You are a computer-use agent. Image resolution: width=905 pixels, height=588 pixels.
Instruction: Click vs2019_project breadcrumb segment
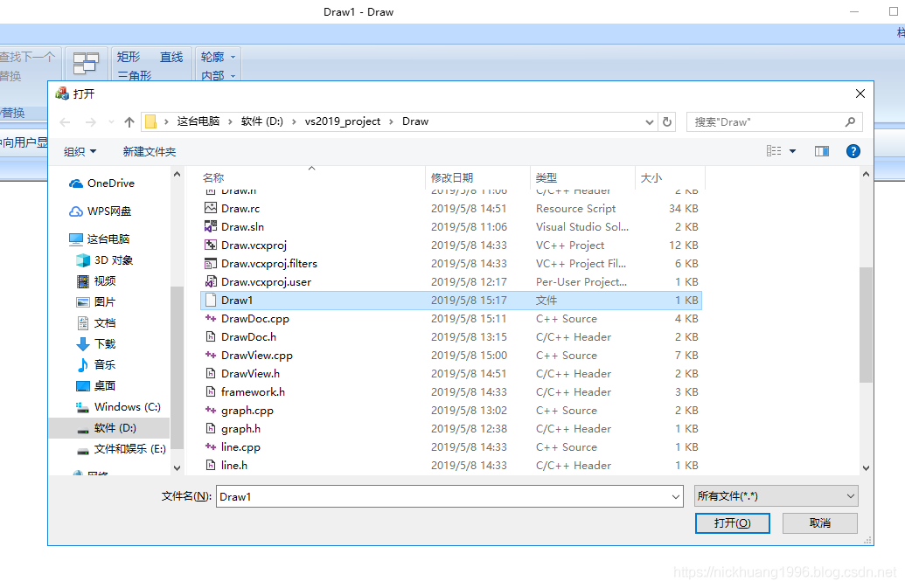point(343,121)
